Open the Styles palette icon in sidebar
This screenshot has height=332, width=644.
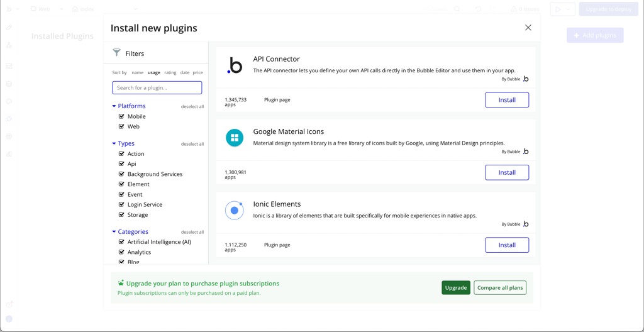pos(9,101)
